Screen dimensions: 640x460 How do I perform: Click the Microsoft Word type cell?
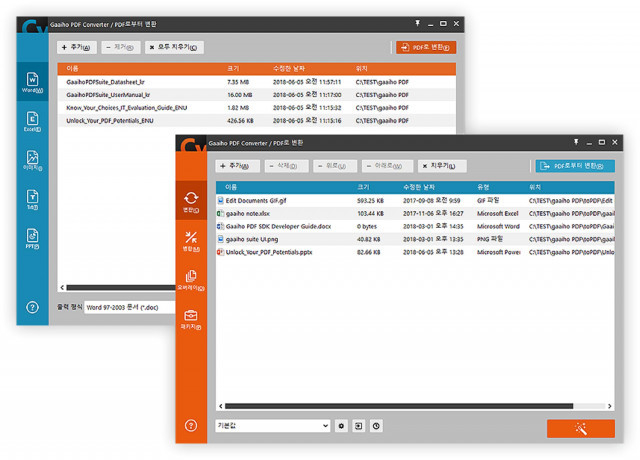[x=498, y=226]
